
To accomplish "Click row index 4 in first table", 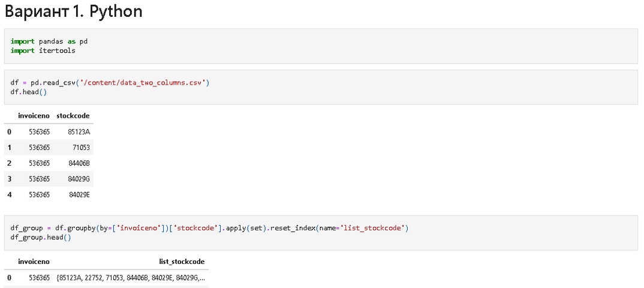I will point(9,194).
